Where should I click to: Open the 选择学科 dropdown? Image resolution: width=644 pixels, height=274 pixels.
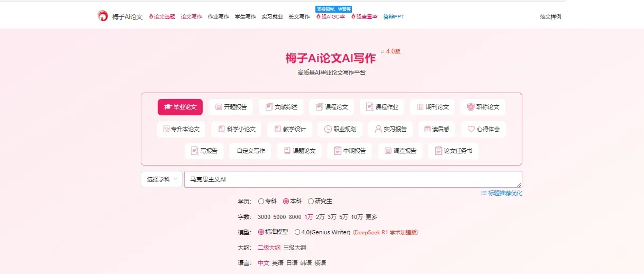click(x=161, y=179)
